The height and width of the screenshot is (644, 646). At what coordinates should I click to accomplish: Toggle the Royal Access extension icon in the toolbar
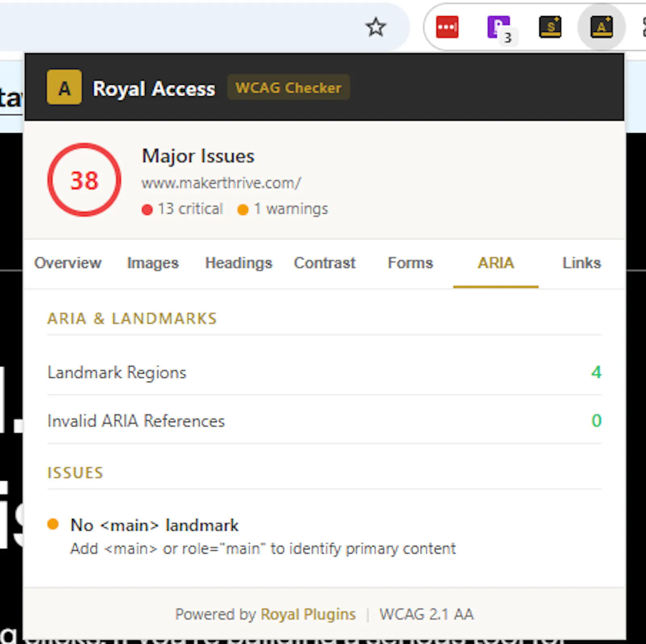coord(602,27)
